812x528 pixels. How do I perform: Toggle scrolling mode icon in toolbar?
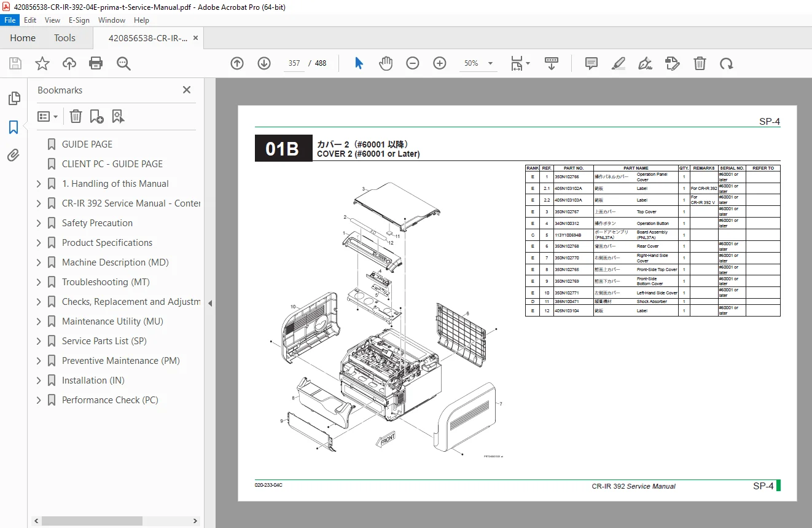point(552,63)
